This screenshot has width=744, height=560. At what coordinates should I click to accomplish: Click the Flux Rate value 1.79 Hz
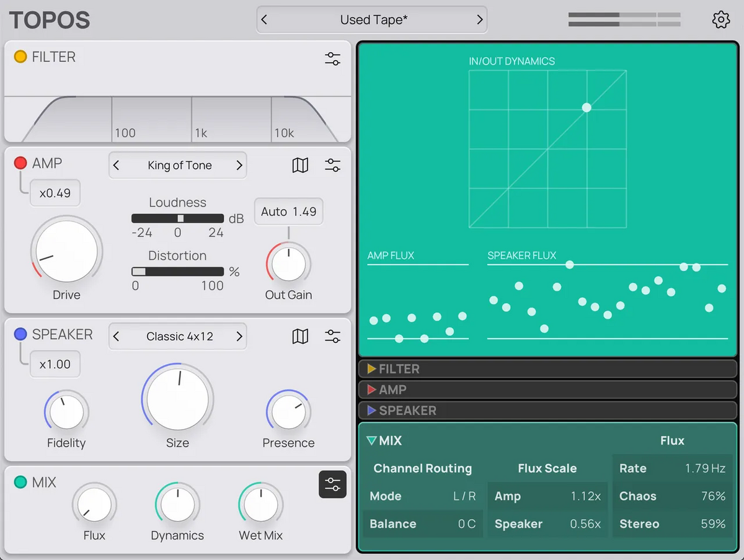(704, 469)
